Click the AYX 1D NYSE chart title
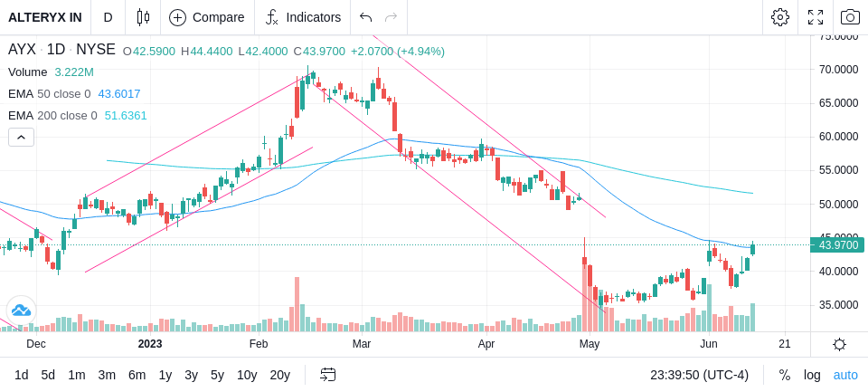Screen dimensions: 868x392 point(61,50)
